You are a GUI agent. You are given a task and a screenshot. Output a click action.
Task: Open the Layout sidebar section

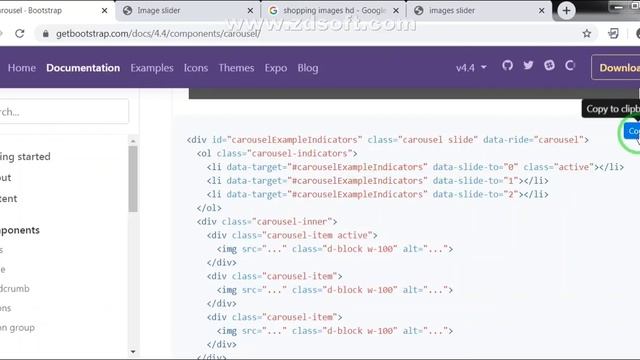[x=6, y=178]
